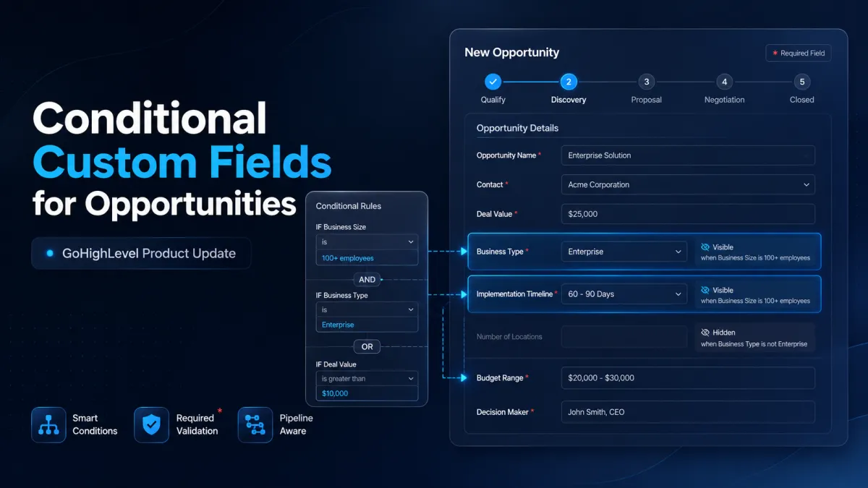This screenshot has height=488, width=868.
Task: Open IF Deal Value 'is greater than' dropdown
Action: 367,378
